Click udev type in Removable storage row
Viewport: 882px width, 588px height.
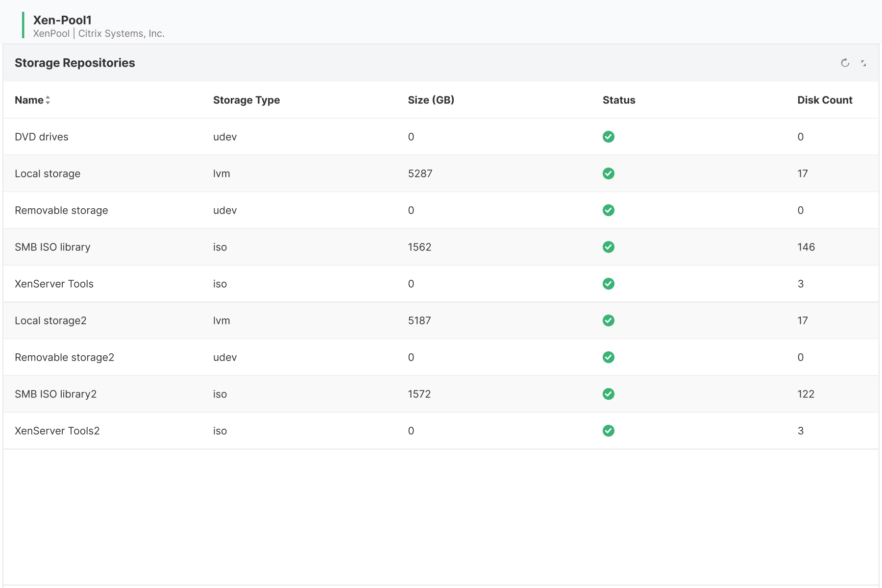point(225,210)
